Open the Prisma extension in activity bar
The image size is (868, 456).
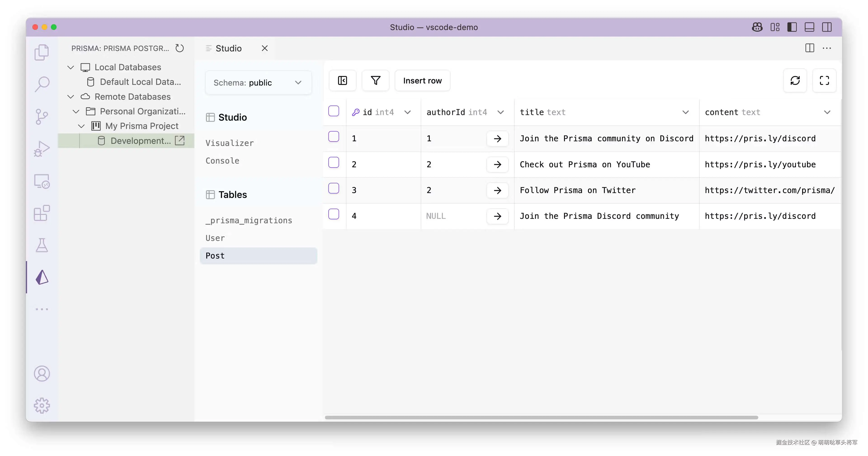tap(42, 277)
